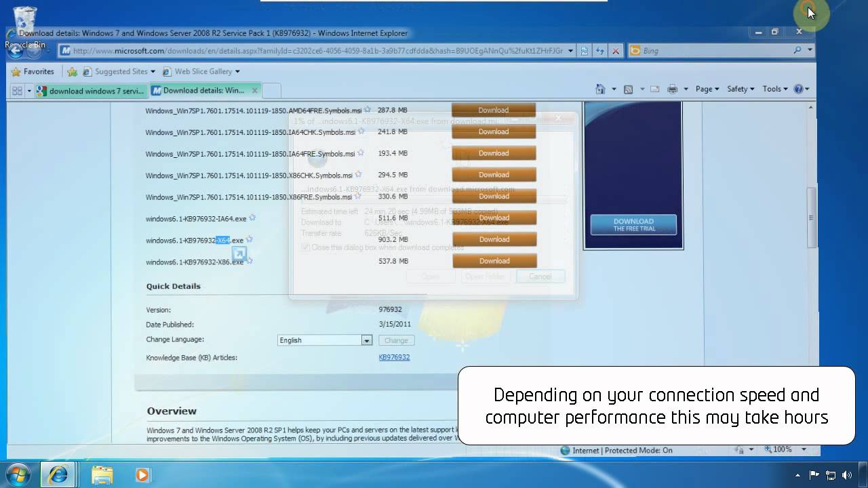Click the 3/15/2011 date published value
The height and width of the screenshot is (488, 868).
coord(395,324)
